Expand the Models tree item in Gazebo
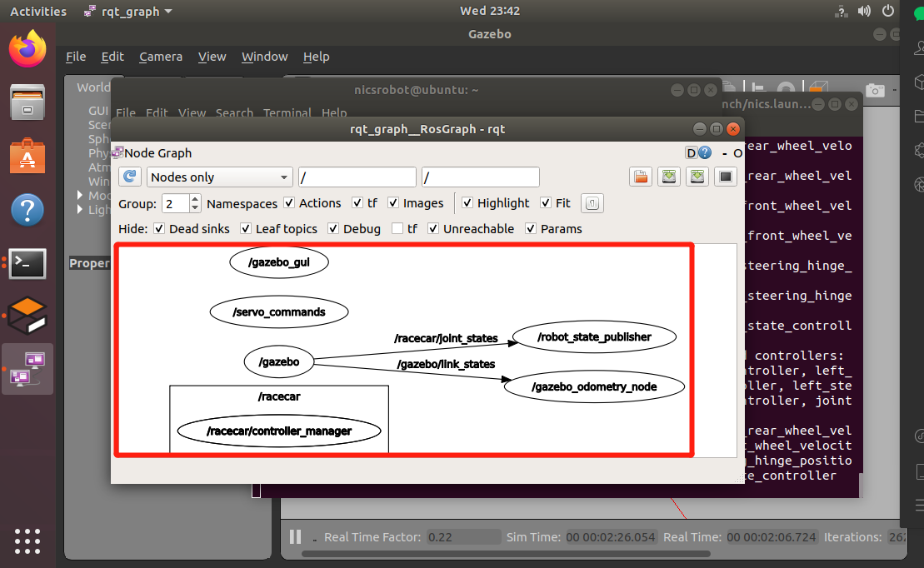This screenshot has height=568, width=924. (79, 194)
